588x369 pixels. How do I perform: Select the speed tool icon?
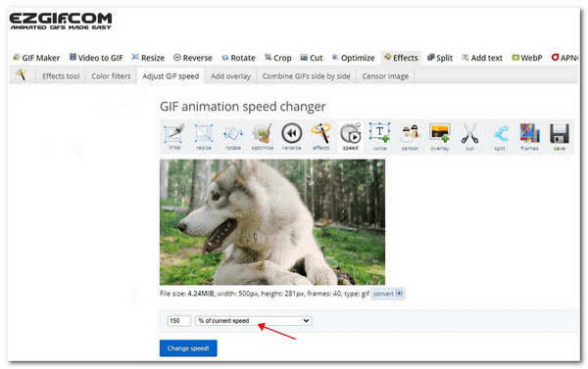(350, 136)
